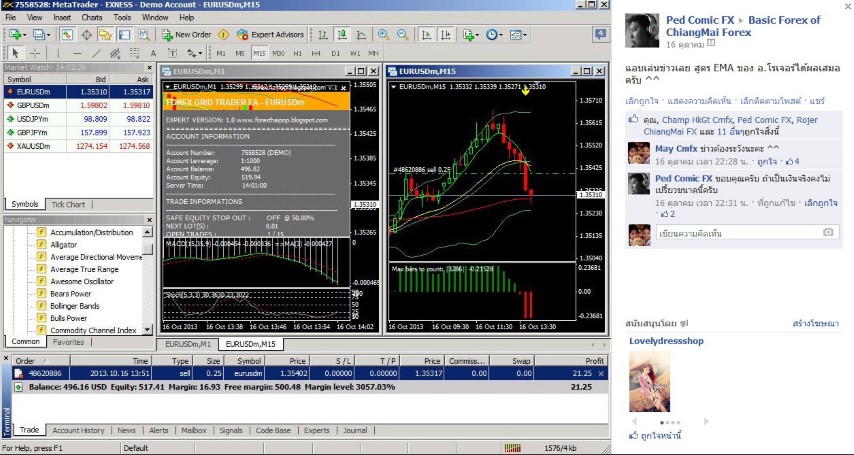Select the Trendline drawing tool
Screen dimensions: 854x455
pos(96,53)
